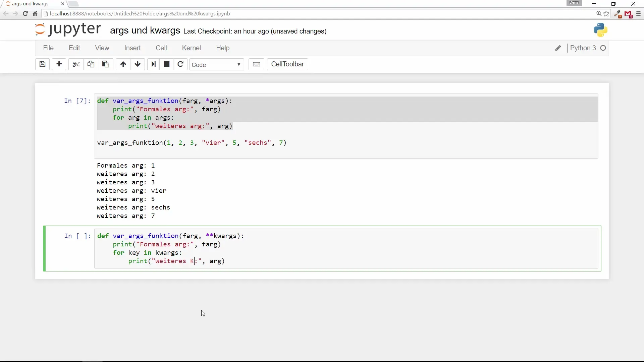Restart kernel with the circular arrow icon
Image resolution: width=644 pixels, height=362 pixels.
click(180, 64)
